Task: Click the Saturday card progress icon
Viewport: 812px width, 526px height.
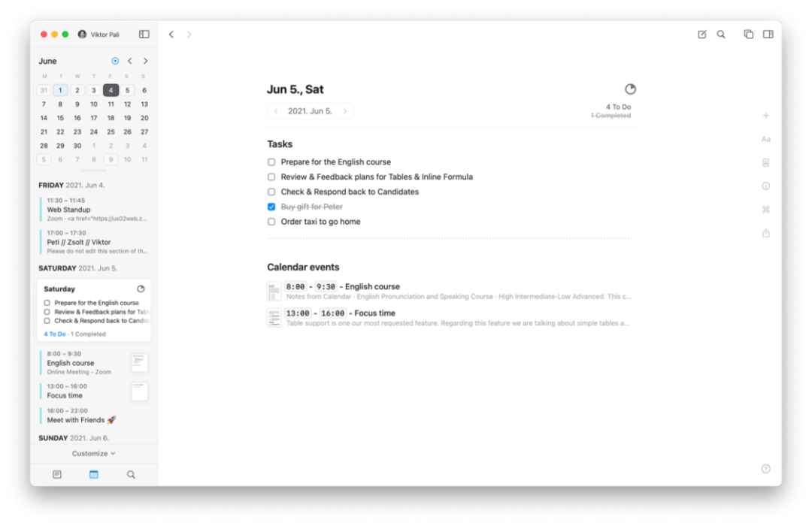Action: coord(141,289)
